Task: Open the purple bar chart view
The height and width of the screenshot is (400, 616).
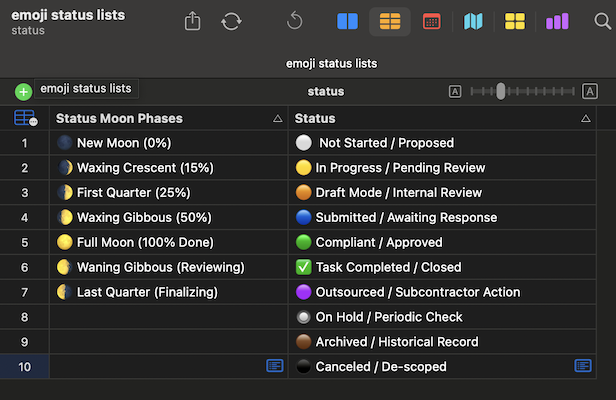Action: point(557,21)
